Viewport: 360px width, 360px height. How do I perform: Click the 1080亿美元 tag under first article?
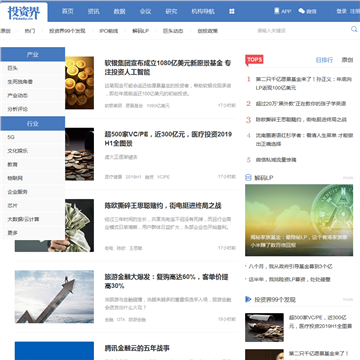click(158, 106)
